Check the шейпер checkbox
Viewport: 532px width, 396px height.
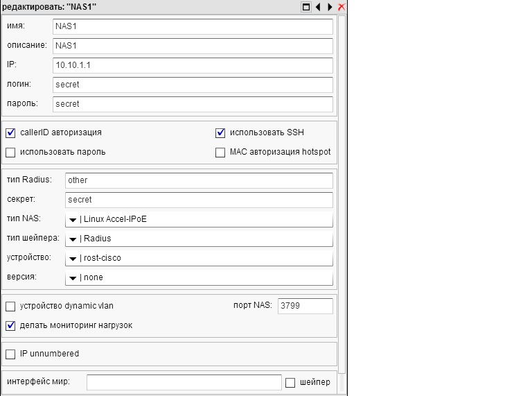click(x=290, y=382)
